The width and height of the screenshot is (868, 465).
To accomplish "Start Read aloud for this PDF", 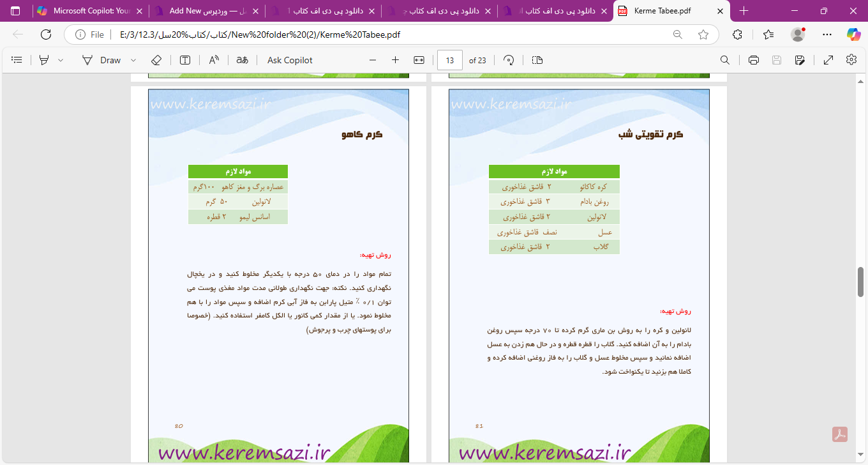I will pyautogui.click(x=214, y=60).
